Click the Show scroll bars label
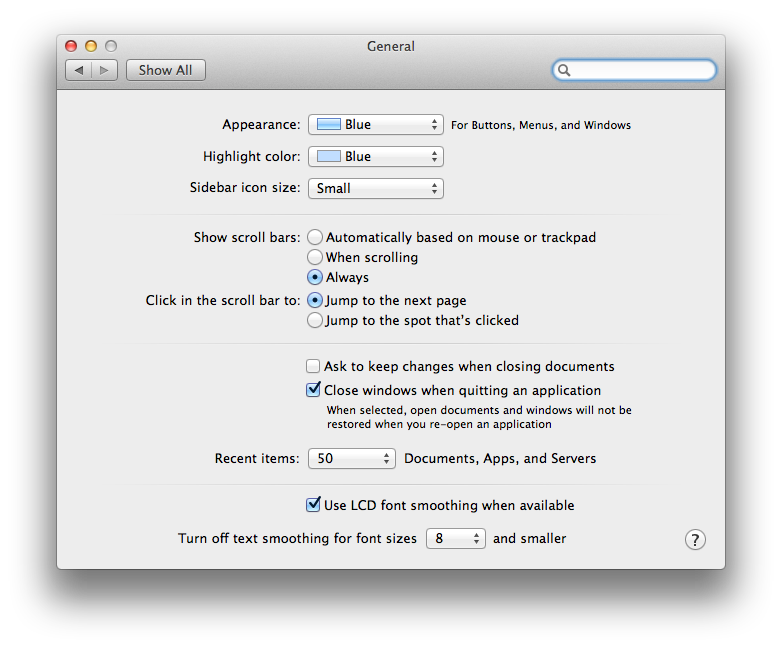This screenshot has height=648, width=782. (247, 237)
